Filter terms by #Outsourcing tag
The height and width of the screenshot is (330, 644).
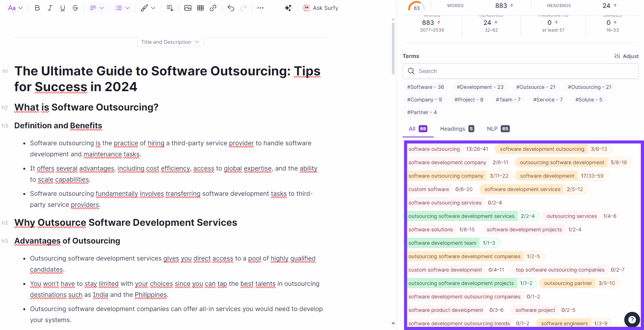pyautogui.click(x=590, y=87)
